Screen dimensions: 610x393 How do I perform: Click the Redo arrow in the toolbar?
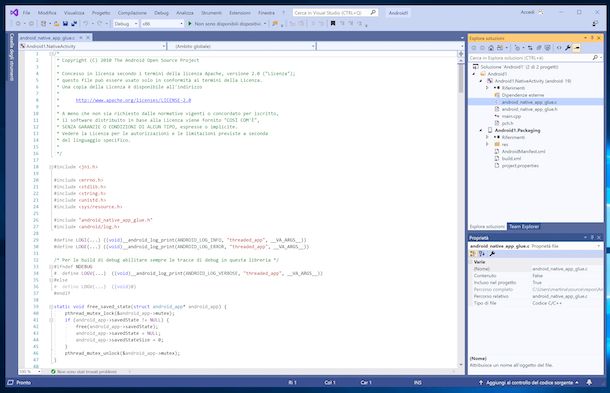click(100, 24)
